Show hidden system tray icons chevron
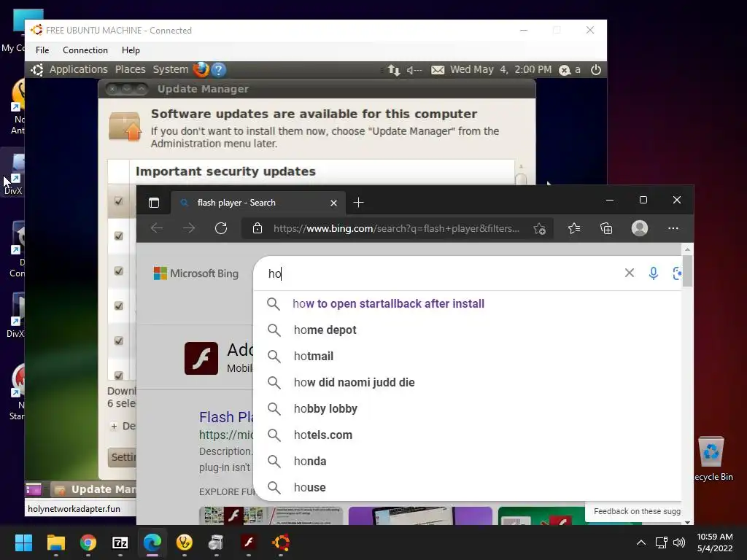This screenshot has height=560, width=747. [x=641, y=542]
